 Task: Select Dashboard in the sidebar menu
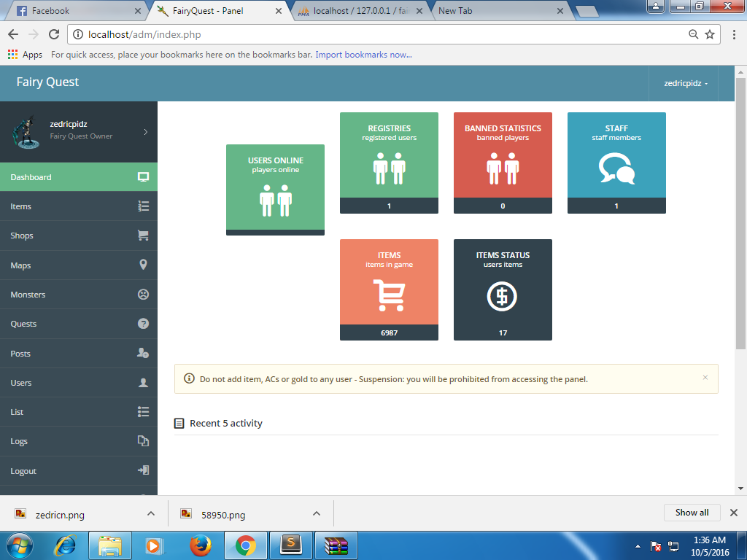coord(79,177)
